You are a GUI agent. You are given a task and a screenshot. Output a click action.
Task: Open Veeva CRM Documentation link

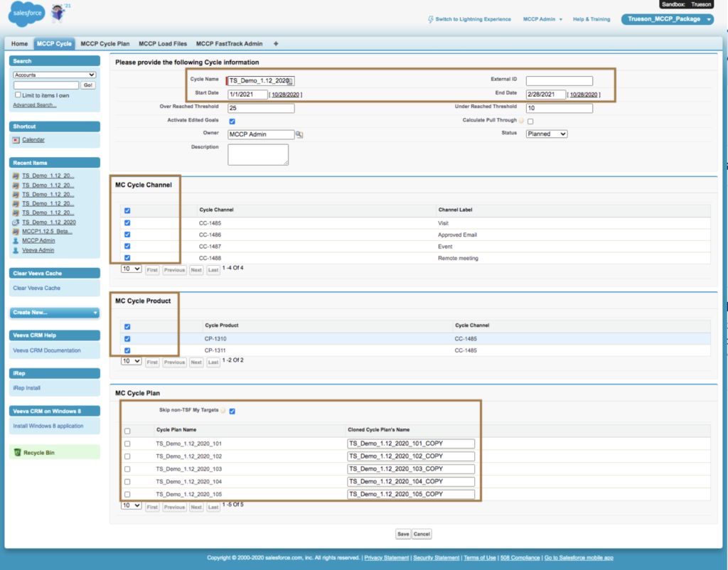coord(47,351)
